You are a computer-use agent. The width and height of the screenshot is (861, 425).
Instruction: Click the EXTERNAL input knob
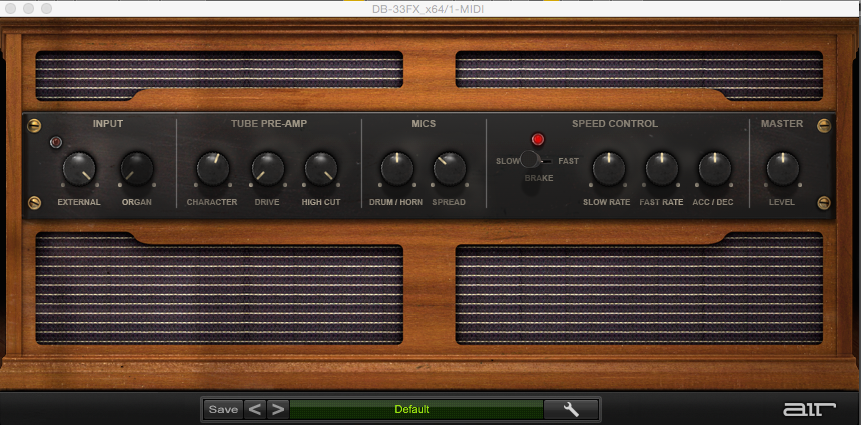[x=79, y=169]
